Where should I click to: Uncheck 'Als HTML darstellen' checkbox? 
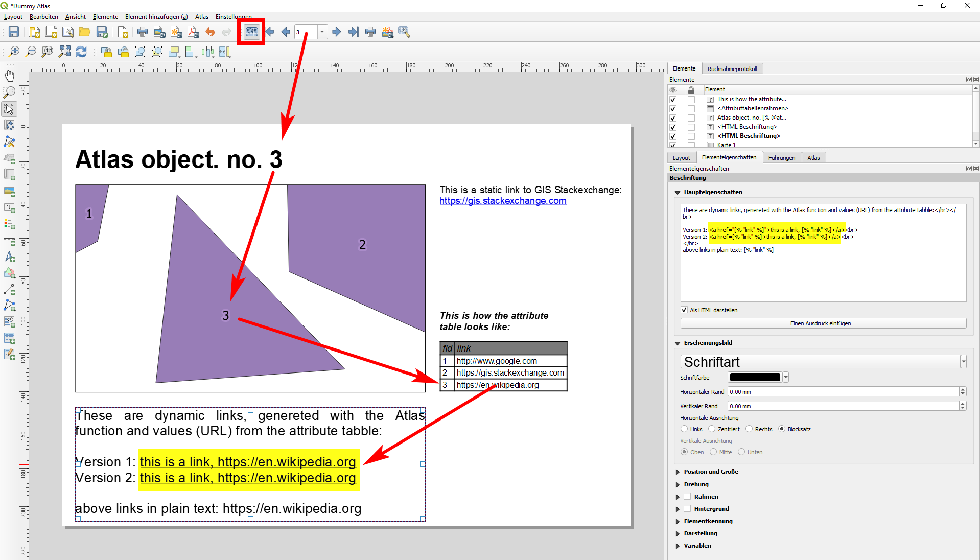click(x=684, y=310)
